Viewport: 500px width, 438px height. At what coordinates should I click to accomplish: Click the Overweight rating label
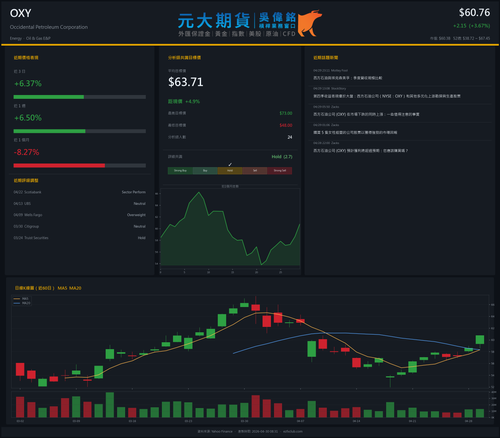coord(136,215)
